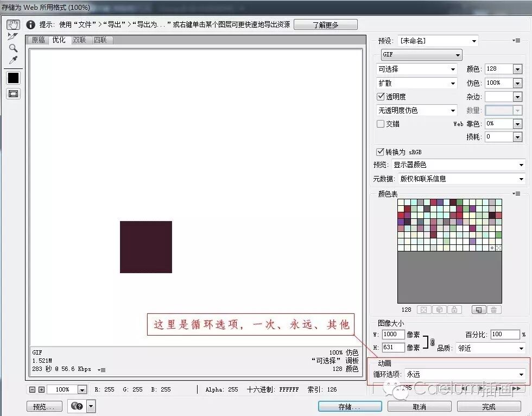
Task: Switch to the 双联 tab
Action: [x=79, y=40]
